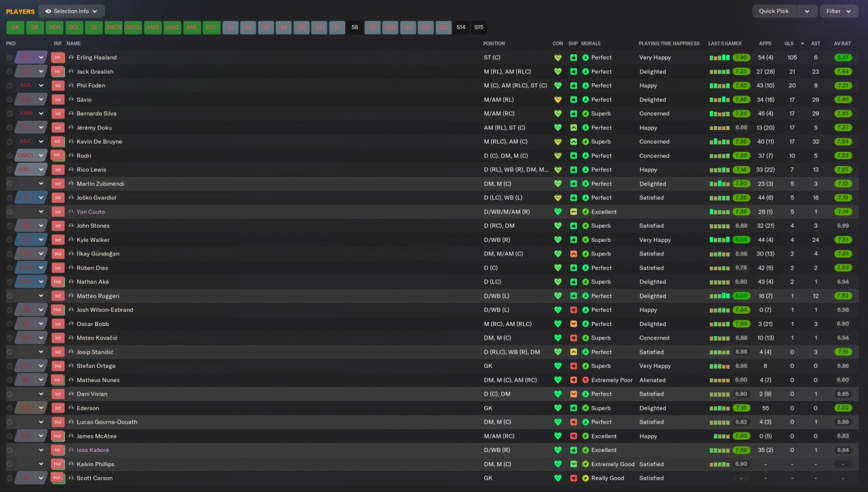Select the S14 substitute slot

pyautogui.click(x=461, y=28)
